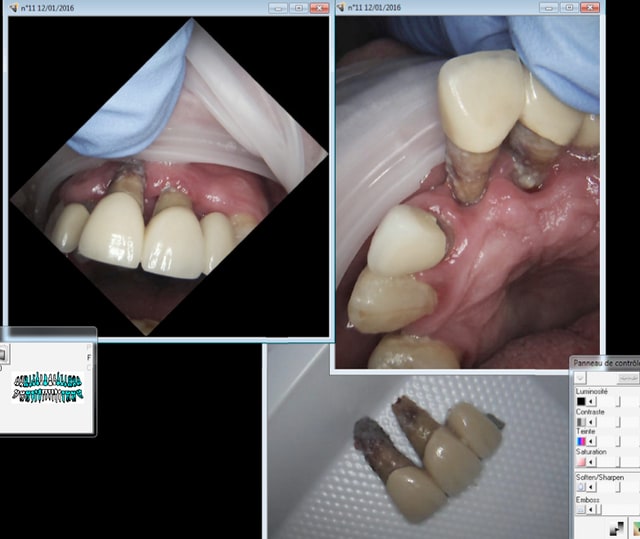Screen dimensions: 640x539
Task: Decrease Contraste with its left arrow
Action: click(593, 422)
